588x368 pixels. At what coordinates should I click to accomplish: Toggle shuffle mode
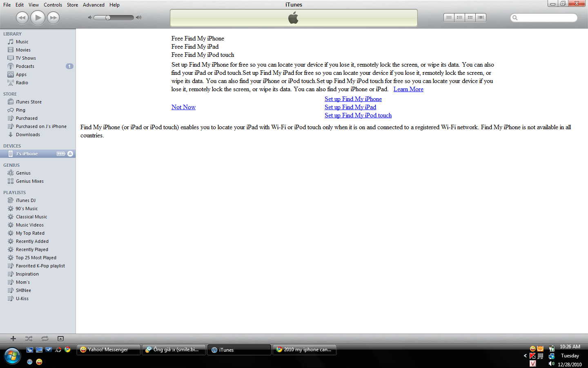point(29,339)
